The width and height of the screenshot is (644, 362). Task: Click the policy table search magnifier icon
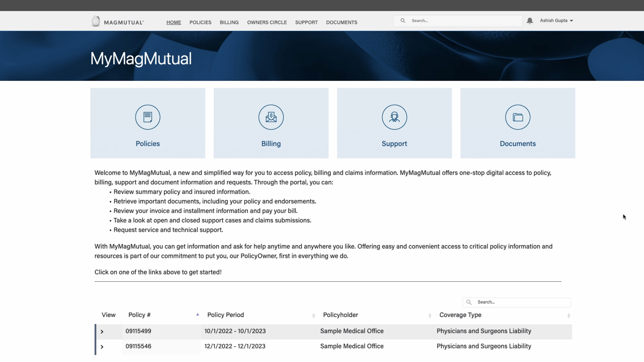(469, 302)
